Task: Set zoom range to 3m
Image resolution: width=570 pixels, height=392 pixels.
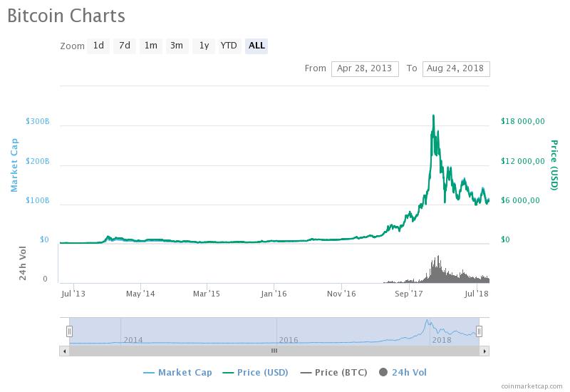Action: click(x=177, y=46)
